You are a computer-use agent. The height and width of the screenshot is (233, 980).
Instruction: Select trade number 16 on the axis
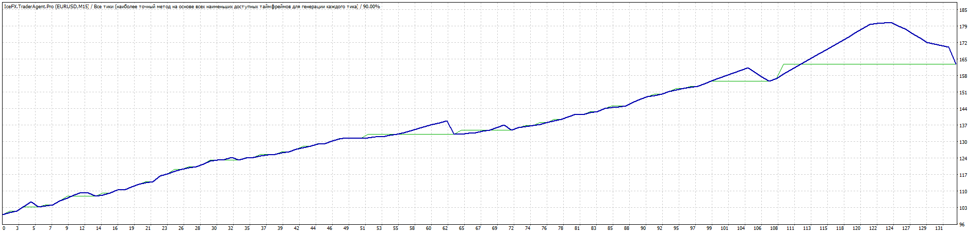115,228
